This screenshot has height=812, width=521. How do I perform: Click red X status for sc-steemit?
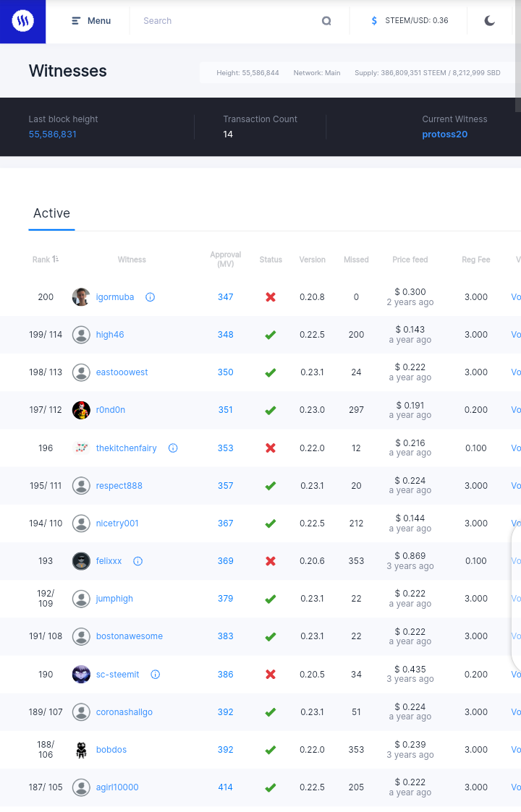coord(271,674)
